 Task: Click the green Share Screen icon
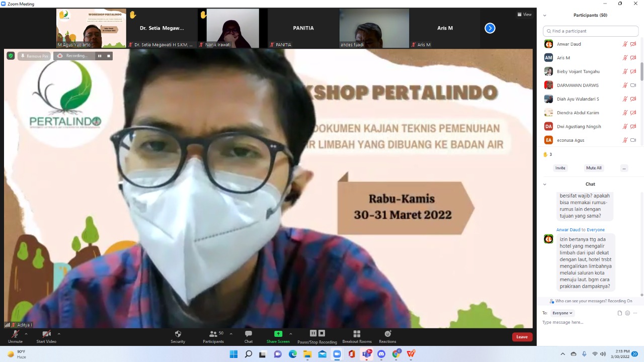(278, 334)
